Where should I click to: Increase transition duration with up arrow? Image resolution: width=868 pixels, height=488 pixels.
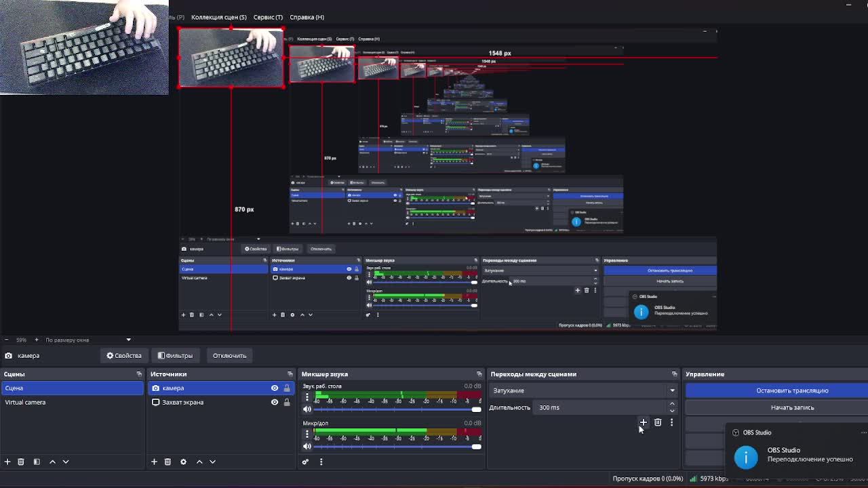(x=672, y=404)
